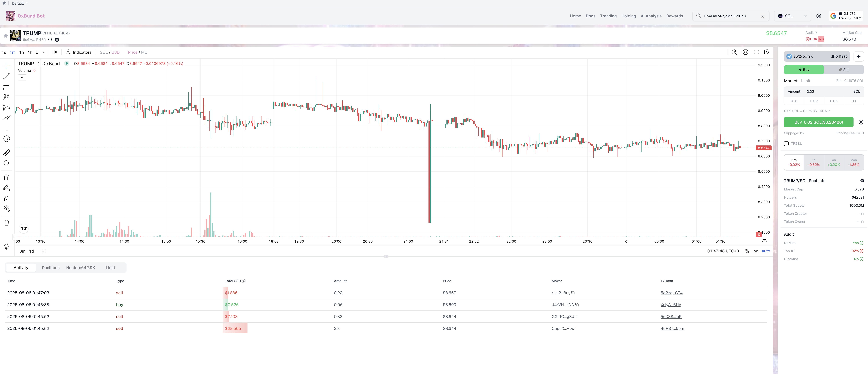Enable the TP&SL checkbox

tap(787, 143)
